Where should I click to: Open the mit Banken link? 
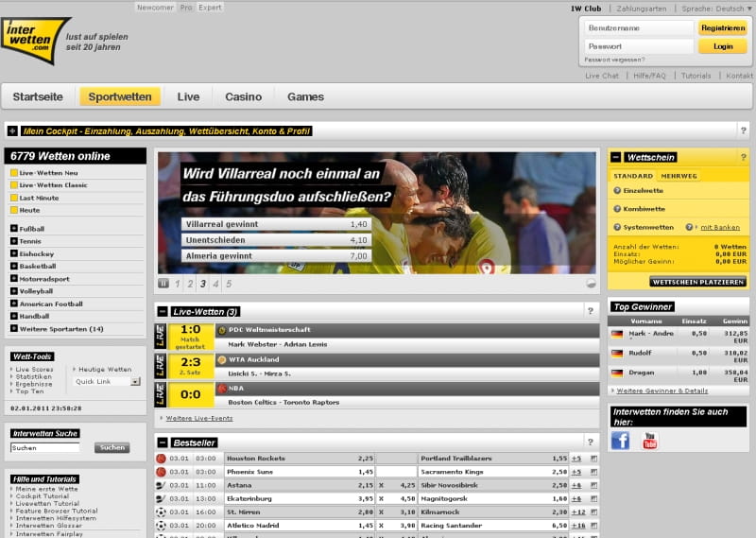[x=720, y=227]
